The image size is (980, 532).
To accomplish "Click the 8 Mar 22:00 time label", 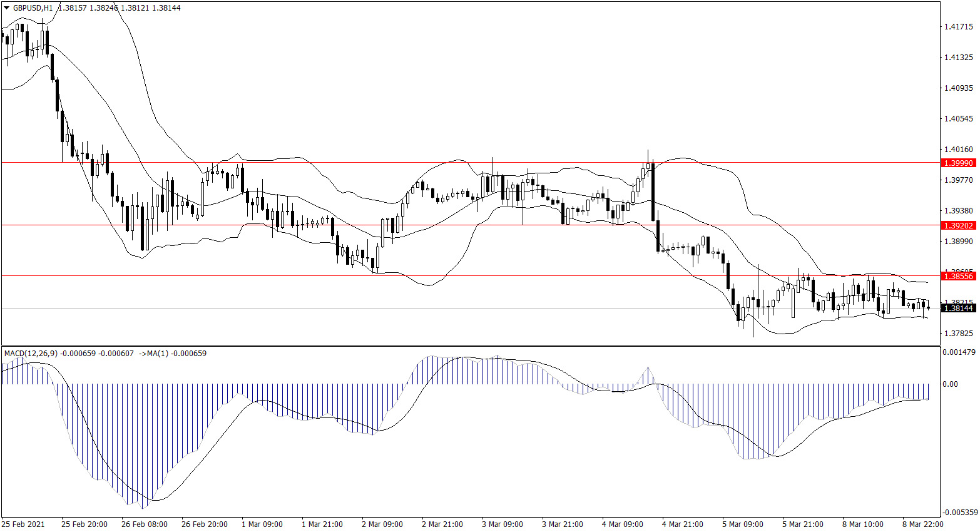I will [x=922, y=524].
